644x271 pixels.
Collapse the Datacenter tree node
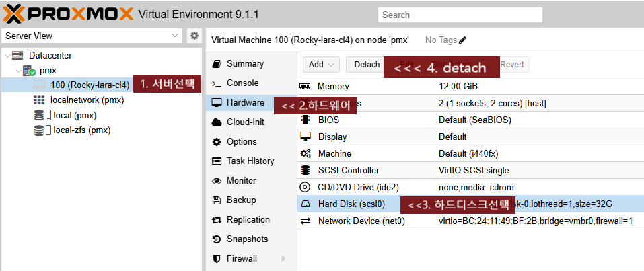[7, 55]
